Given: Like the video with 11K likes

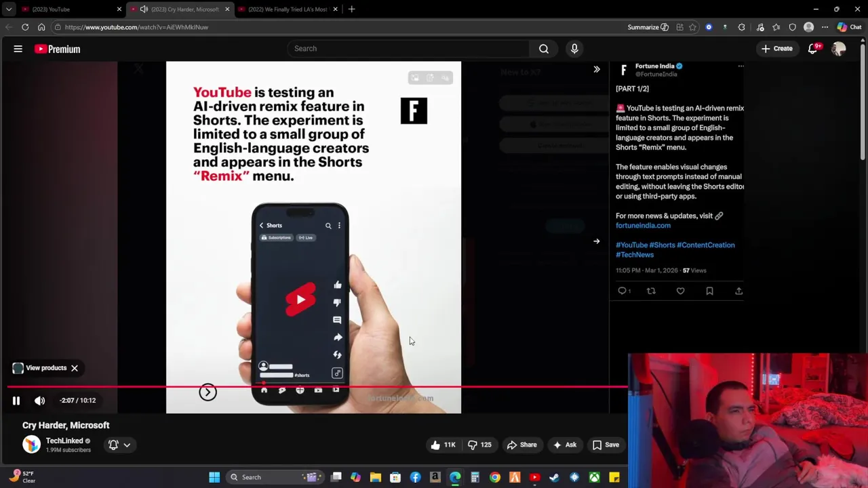Looking at the screenshot, I should coord(443,445).
